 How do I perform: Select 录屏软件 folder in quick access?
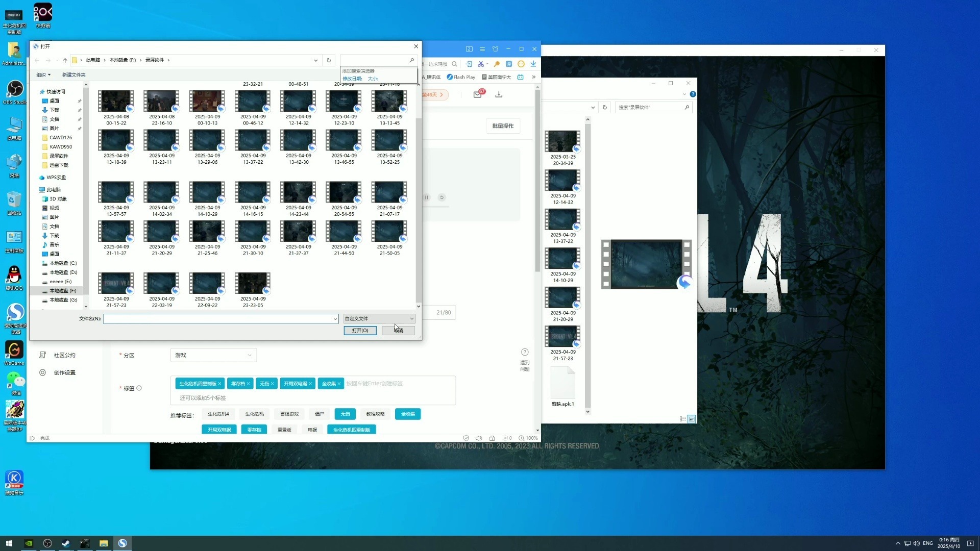(x=59, y=156)
